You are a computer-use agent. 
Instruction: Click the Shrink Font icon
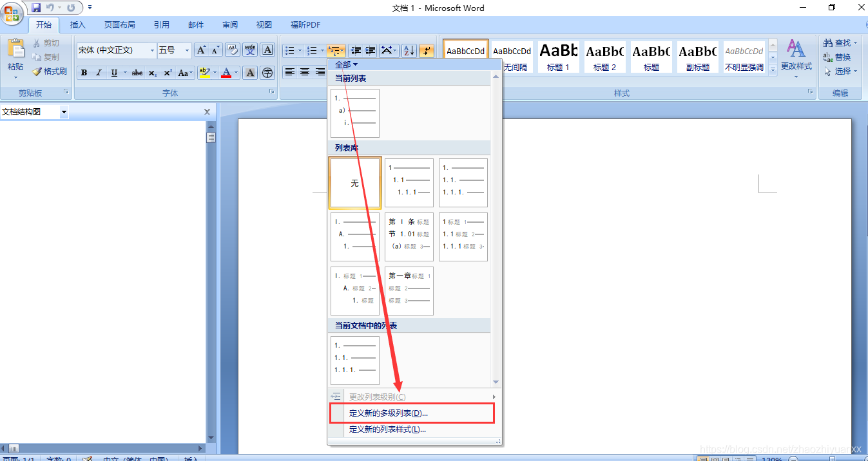216,50
